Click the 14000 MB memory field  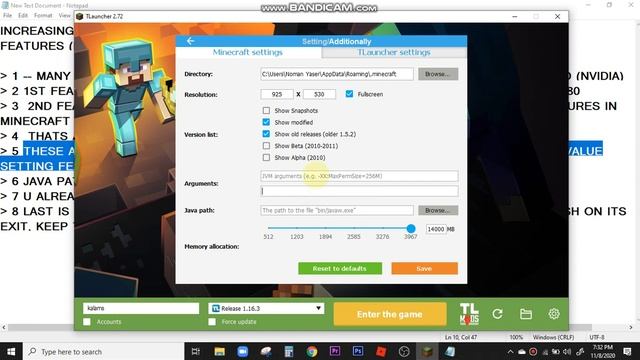[436, 229]
